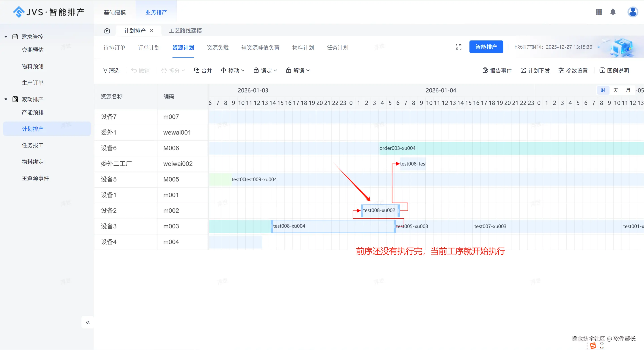Enter fullscreen with the expand icon
Image resolution: width=644 pixels, height=350 pixels.
[x=458, y=47]
